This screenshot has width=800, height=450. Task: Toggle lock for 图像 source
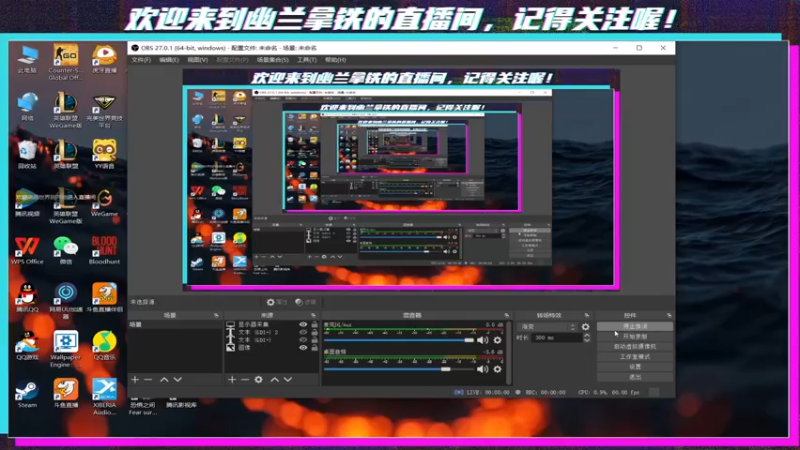point(314,347)
